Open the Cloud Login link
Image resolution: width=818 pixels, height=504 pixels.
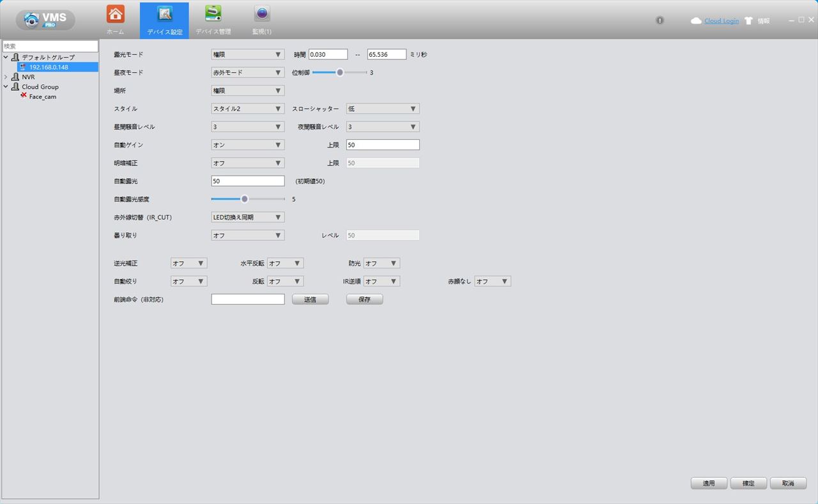(722, 21)
